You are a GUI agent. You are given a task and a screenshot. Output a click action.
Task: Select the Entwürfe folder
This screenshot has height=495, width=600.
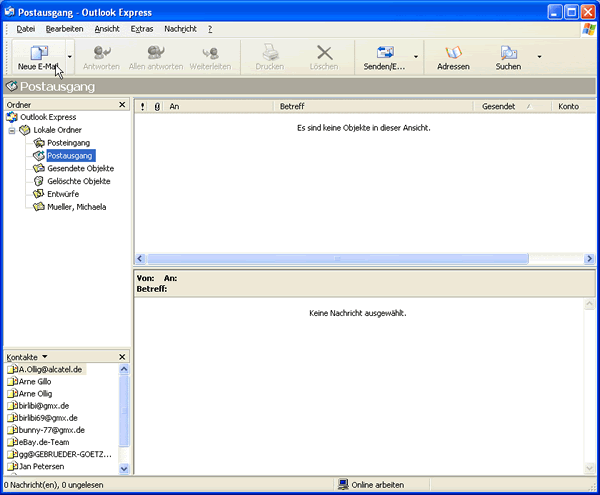66,194
